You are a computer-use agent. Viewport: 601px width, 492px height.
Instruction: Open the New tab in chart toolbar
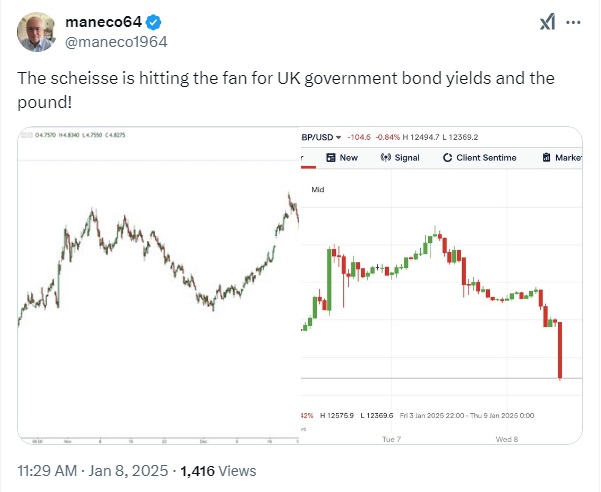pos(342,157)
